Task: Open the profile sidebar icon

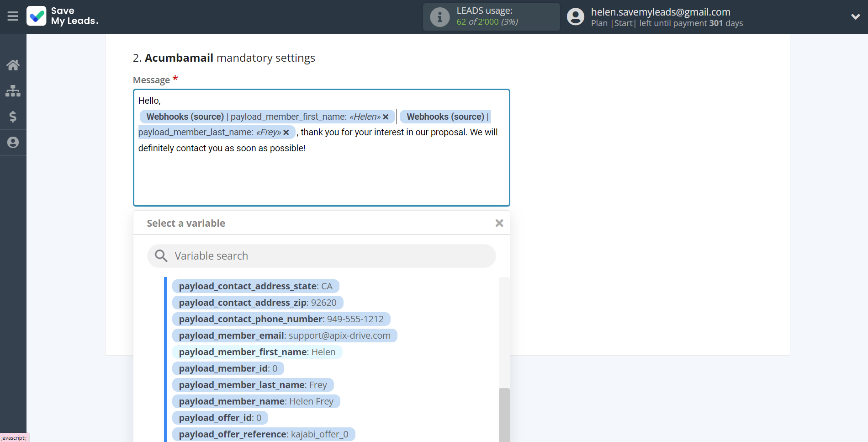Action: point(13,143)
